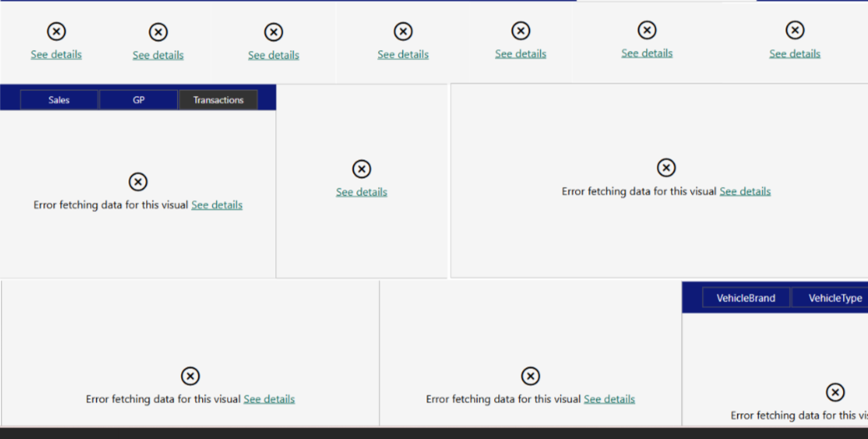Open See details in the fourth top-row card from left
Image resolution: width=868 pixels, height=439 pixels.
point(403,55)
